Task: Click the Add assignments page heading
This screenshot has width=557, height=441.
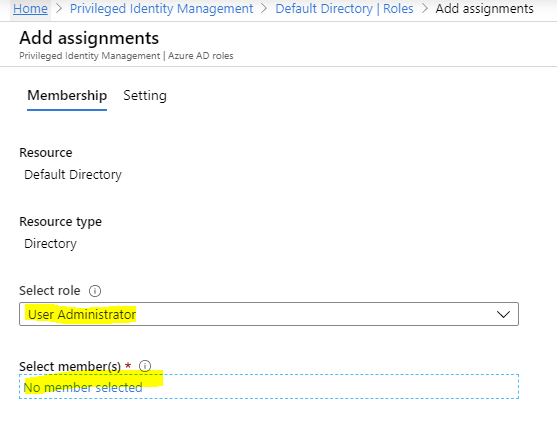Action: (x=89, y=38)
